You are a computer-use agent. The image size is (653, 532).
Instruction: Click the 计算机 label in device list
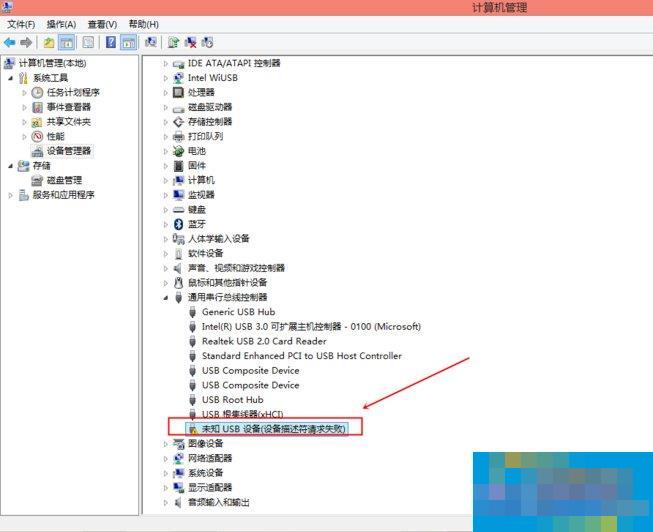(201, 180)
